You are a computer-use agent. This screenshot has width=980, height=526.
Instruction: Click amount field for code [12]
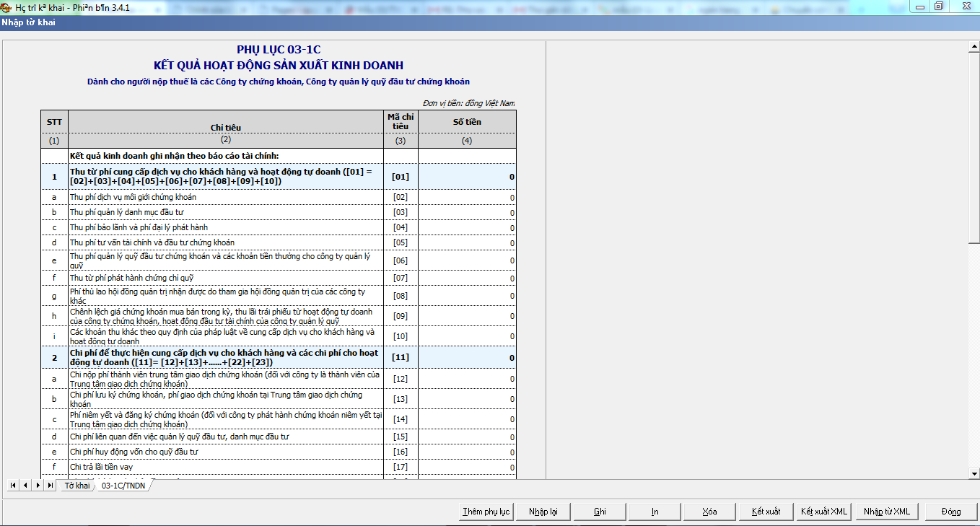coord(467,379)
